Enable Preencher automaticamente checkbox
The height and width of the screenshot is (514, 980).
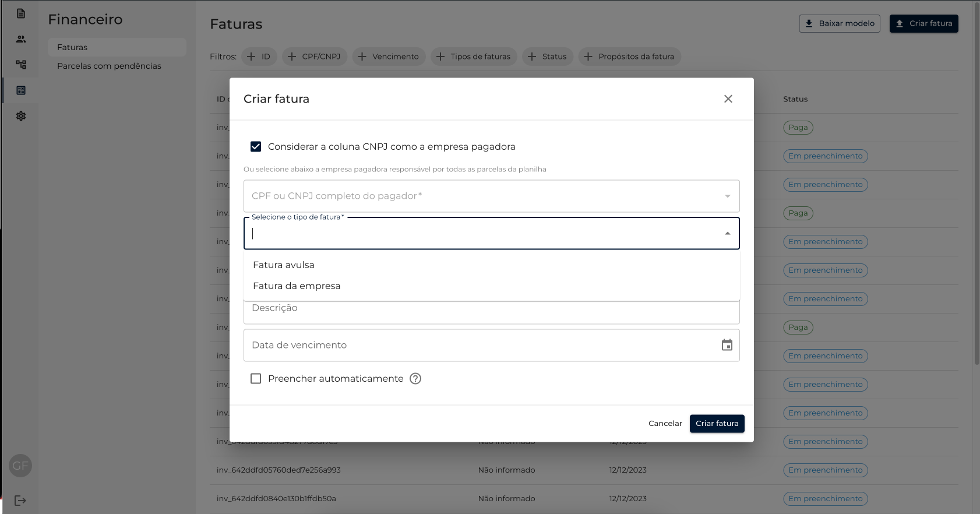tap(256, 379)
